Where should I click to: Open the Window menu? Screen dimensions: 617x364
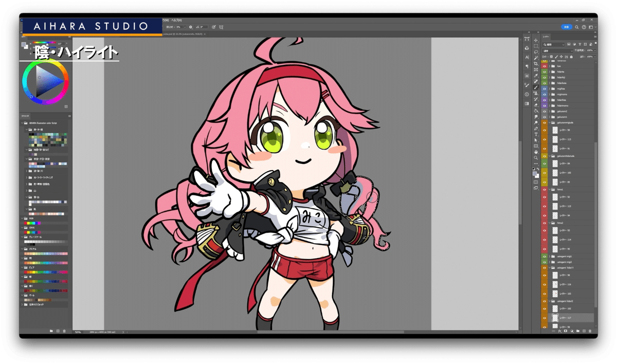pos(166,20)
